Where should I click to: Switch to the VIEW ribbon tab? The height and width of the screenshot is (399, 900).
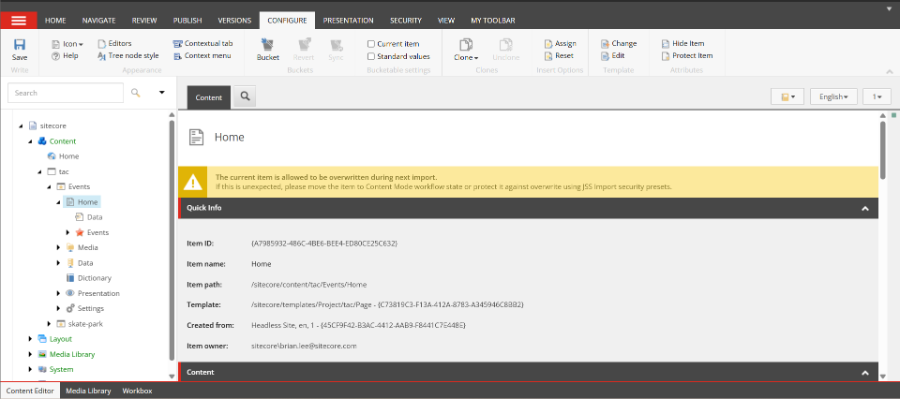coord(446,20)
